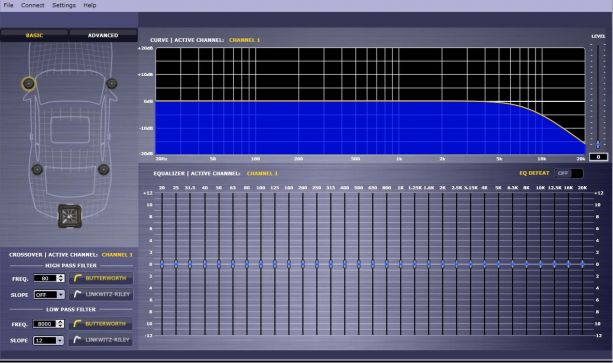Image resolution: width=613 pixels, height=363 pixels.
Task: Click the 6.3K equalizer slider handle
Action: pos(513,265)
